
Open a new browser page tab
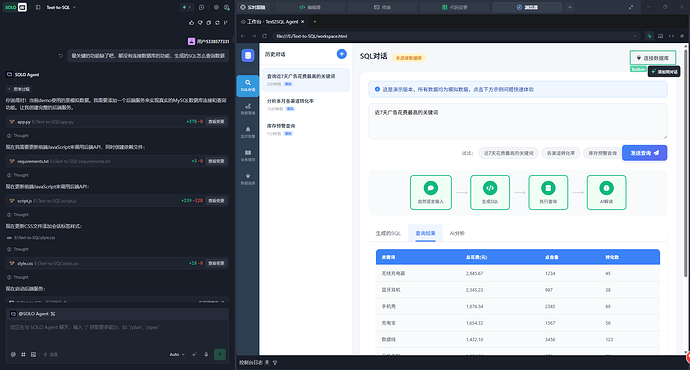point(315,22)
